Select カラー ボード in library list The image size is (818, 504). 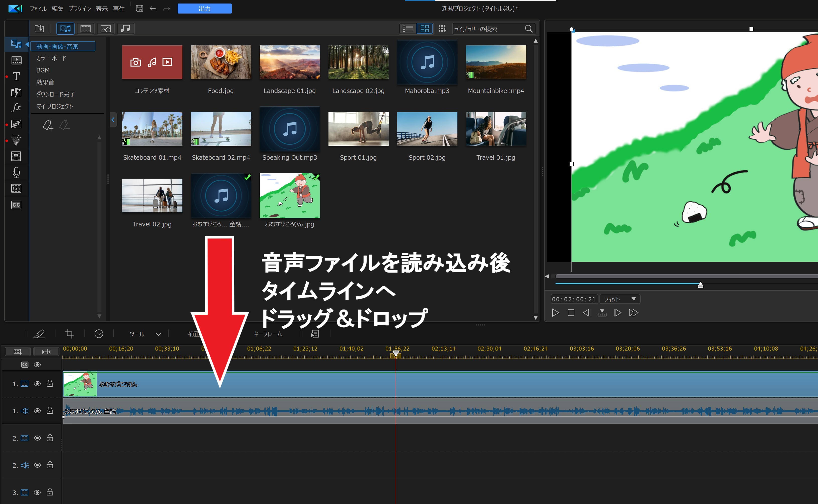[x=51, y=58]
